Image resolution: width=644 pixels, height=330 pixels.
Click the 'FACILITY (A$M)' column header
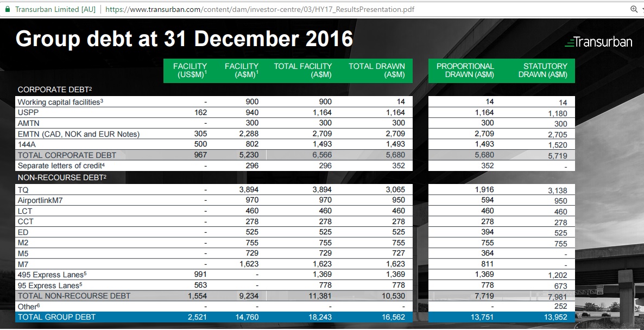[242, 70]
